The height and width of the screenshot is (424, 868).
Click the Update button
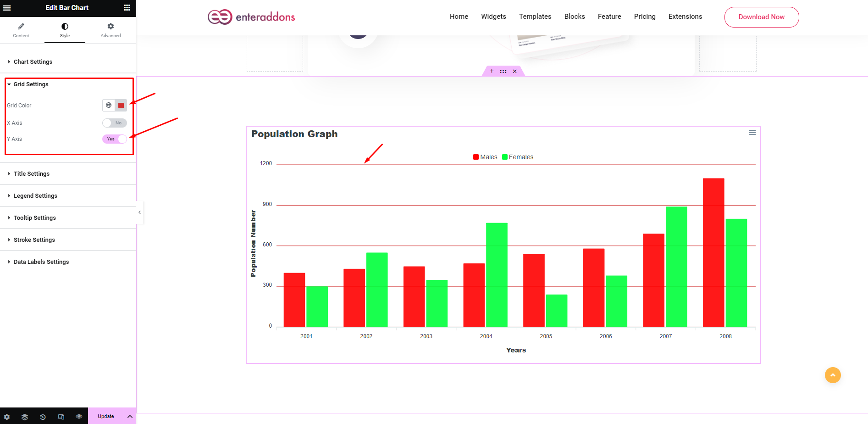(x=106, y=416)
